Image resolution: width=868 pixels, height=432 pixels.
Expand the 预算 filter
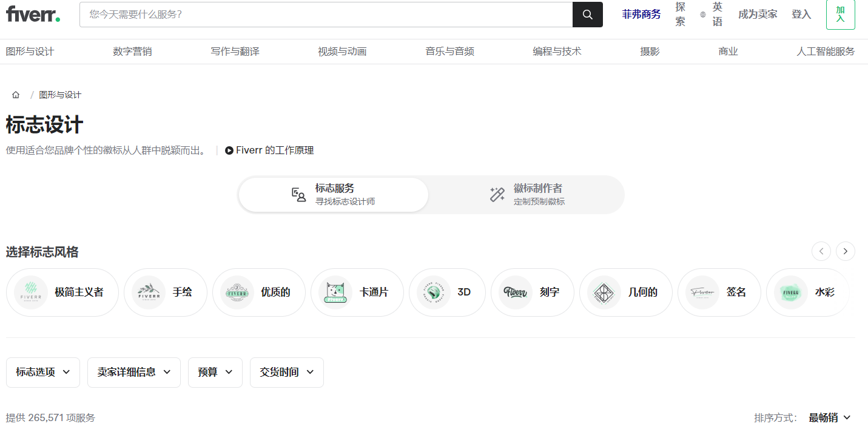pos(215,373)
